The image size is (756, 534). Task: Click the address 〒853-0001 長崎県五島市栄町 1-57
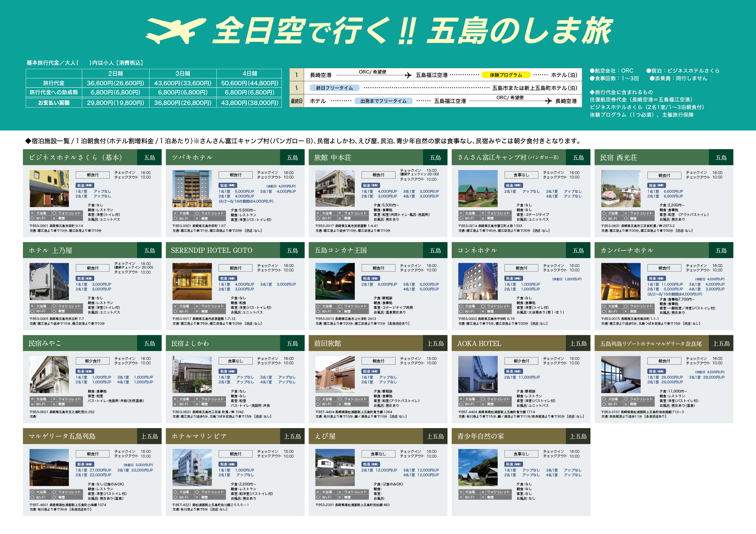199,226
